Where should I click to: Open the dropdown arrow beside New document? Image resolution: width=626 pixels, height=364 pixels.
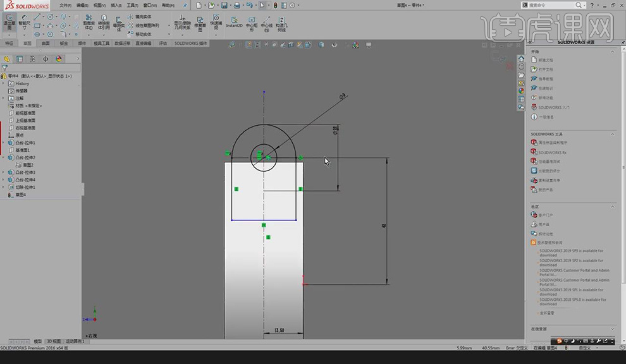pos(205,5)
